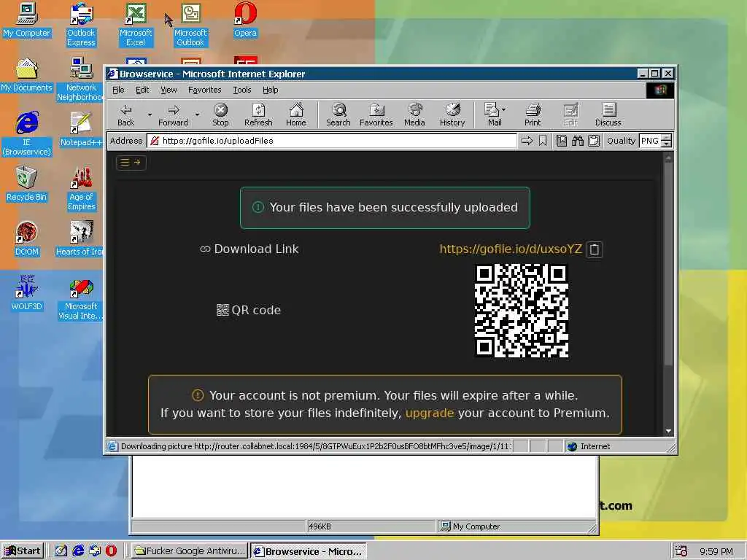The height and width of the screenshot is (560, 747).
Task: Open the DOOM desktop shortcut
Action: click(x=27, y=238)
